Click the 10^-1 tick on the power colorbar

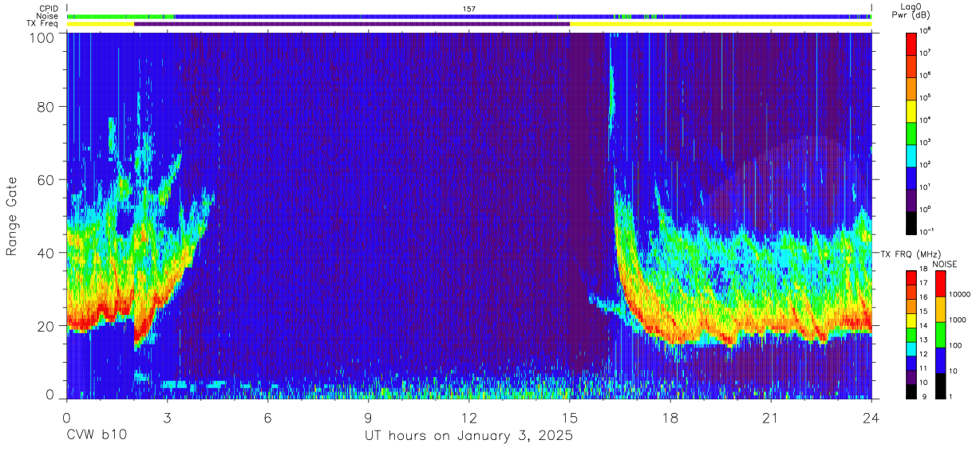[927, 231]
